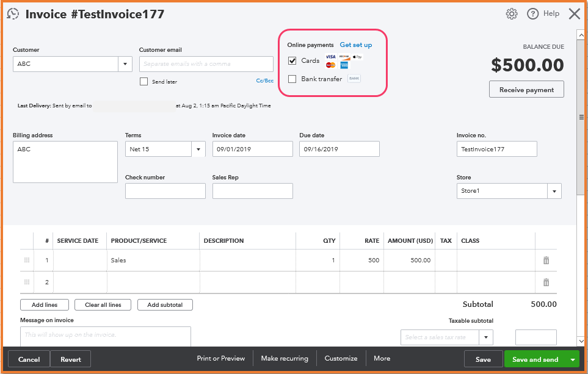
Task: Delete line 1 with trash icon
Action: 546,260
